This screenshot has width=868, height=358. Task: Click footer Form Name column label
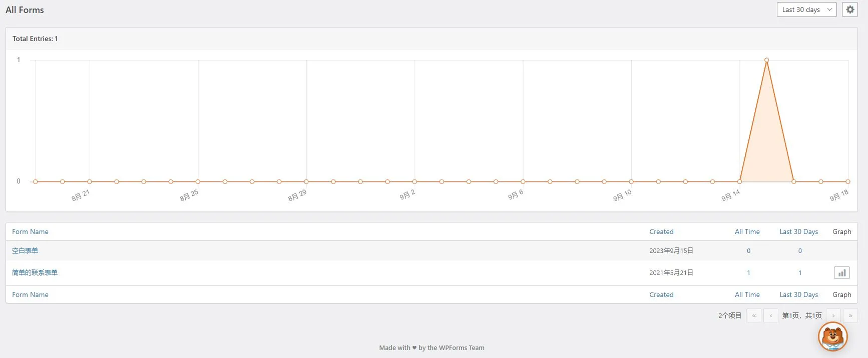[x=30, y=294]
